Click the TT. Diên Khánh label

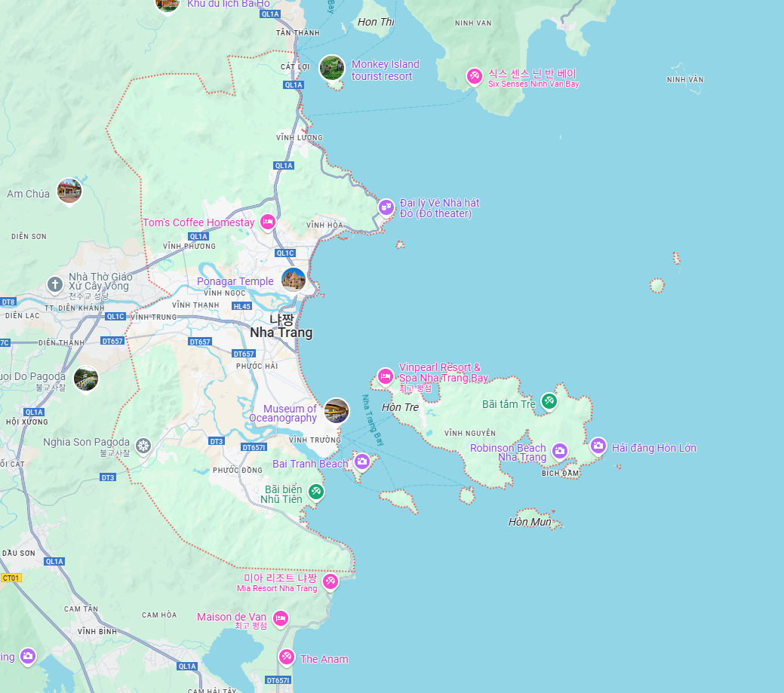75,308
